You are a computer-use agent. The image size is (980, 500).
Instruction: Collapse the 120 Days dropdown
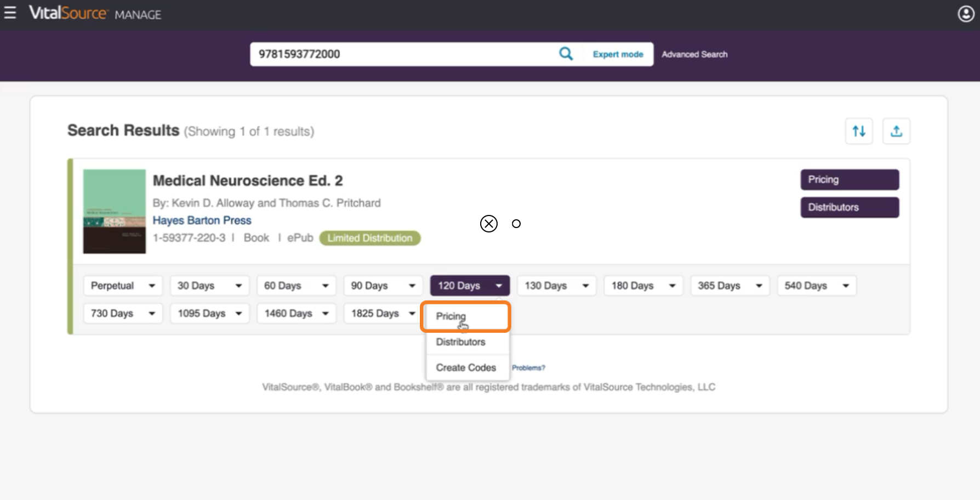coord(470,286)
